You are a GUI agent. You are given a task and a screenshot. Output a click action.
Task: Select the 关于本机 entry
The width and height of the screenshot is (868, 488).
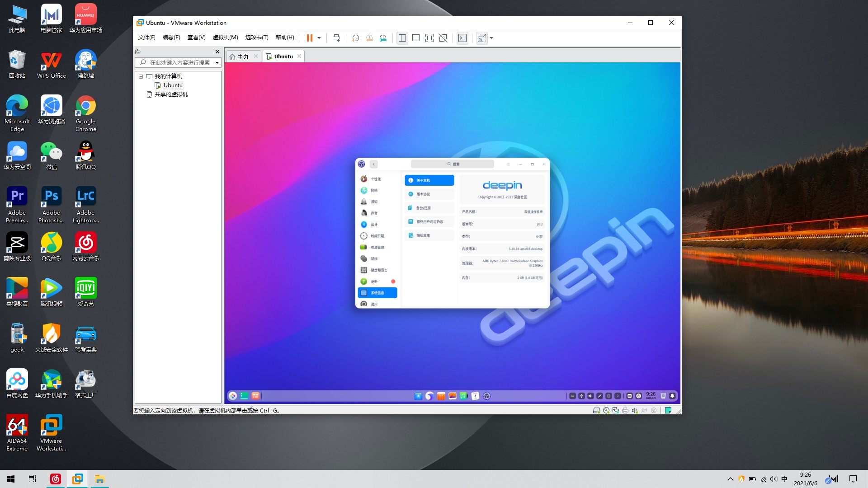(429, 180)
